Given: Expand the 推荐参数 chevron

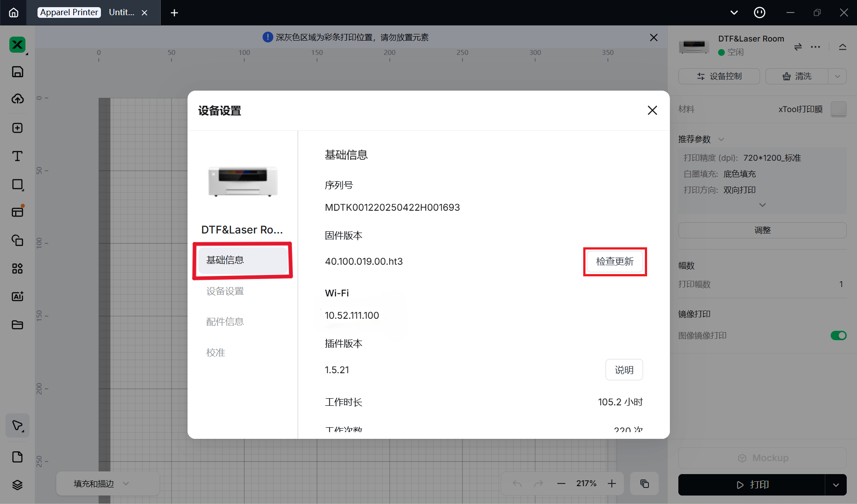Looking at the screenshot, I should (x=721, y=139).
